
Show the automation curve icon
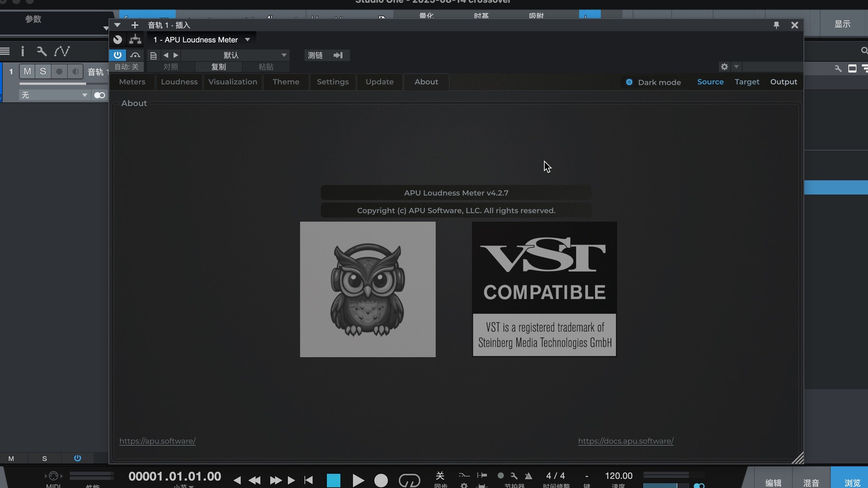pyautogui.click(x=62, y=51)
